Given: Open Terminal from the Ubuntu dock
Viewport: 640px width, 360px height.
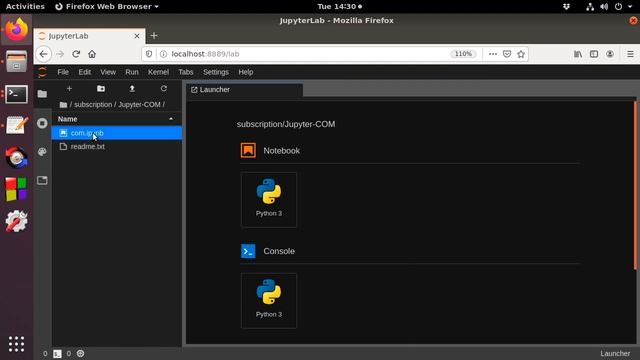Looking at the screenshot, I should [x=16, y=94].
